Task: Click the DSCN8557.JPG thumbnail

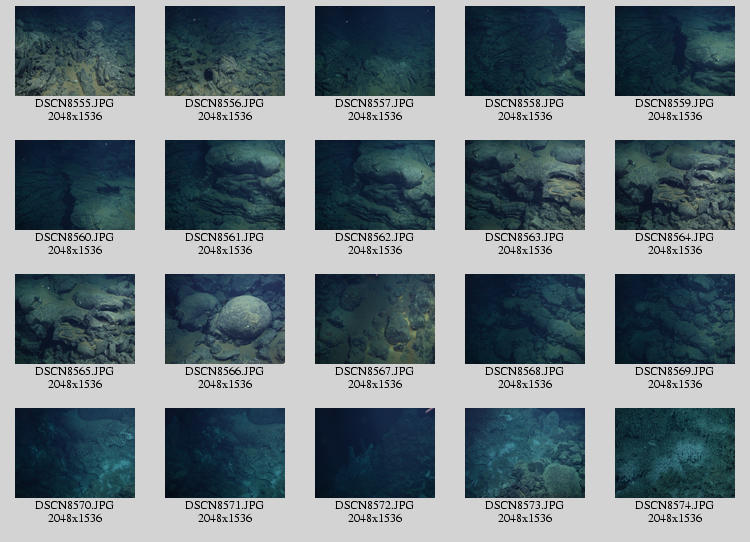Action: [375, 51]
